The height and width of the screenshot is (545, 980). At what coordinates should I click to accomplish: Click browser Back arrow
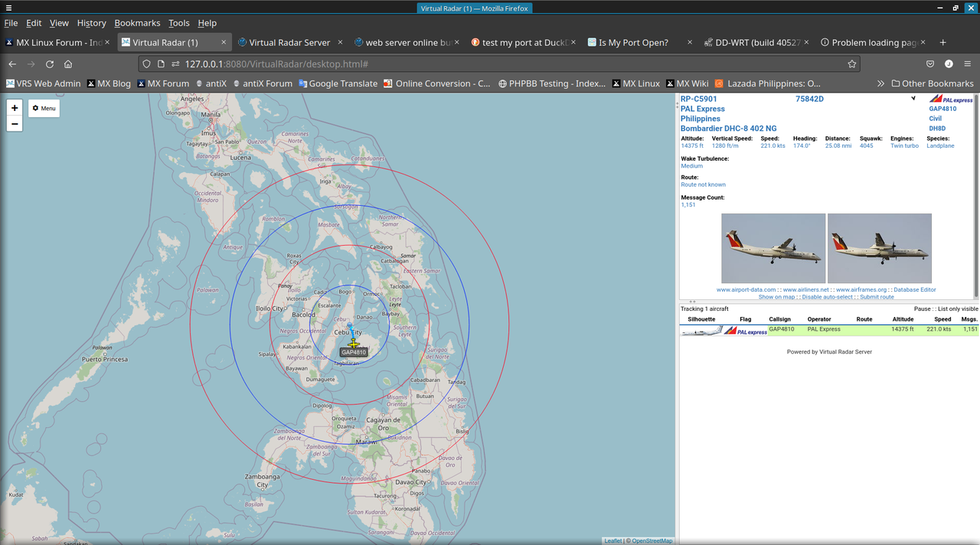tap(12, 64)
